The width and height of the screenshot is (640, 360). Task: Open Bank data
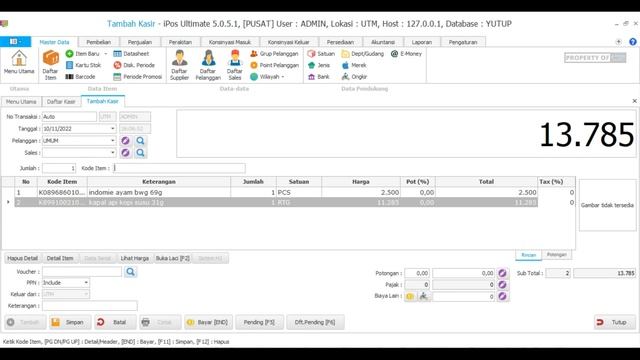pos(319,76)
